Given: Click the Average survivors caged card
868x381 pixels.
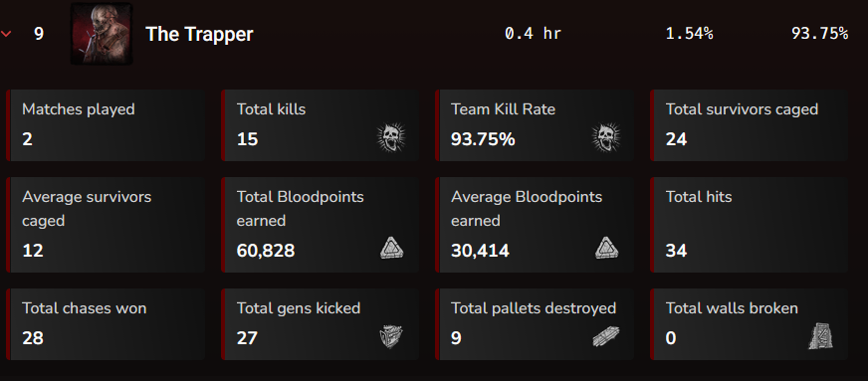Looking at the screenshot, I should coord(106,225).
